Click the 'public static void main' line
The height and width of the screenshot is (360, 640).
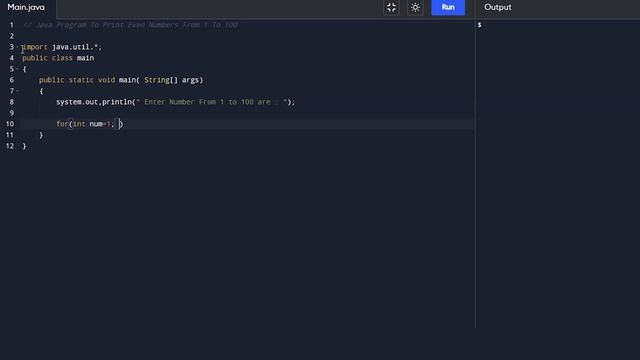coord(121,80)
